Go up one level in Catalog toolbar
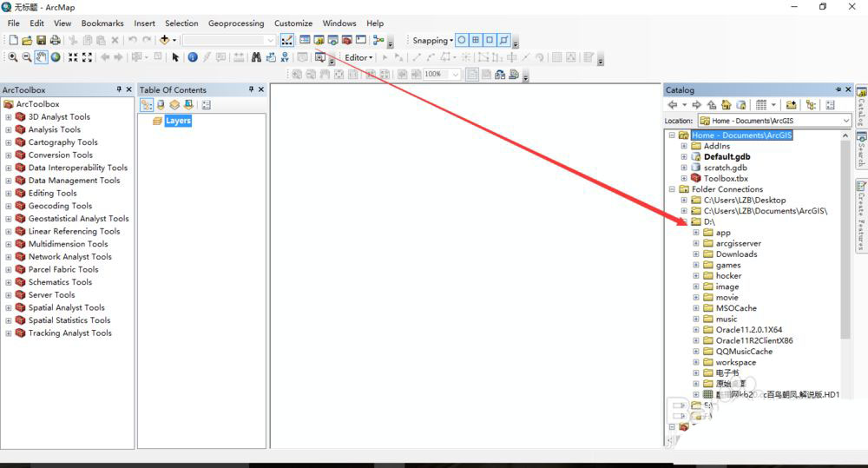This screenshot has height=468, width=868. 712,105
